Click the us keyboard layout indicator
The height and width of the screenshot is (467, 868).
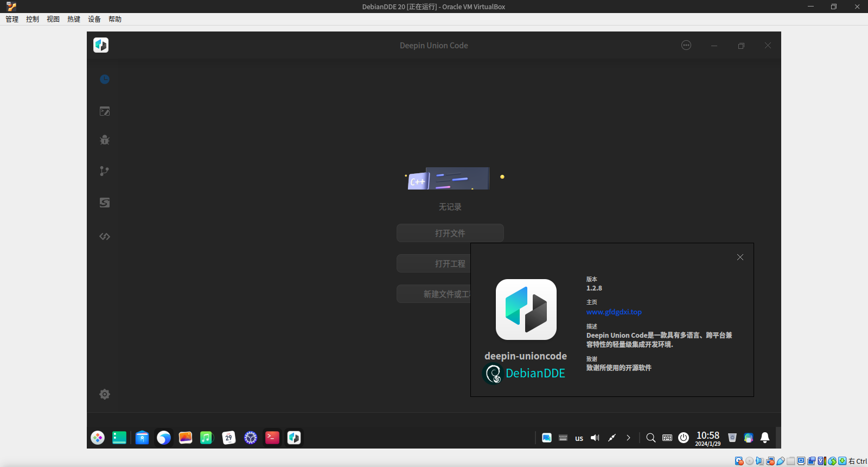(579, 438)
